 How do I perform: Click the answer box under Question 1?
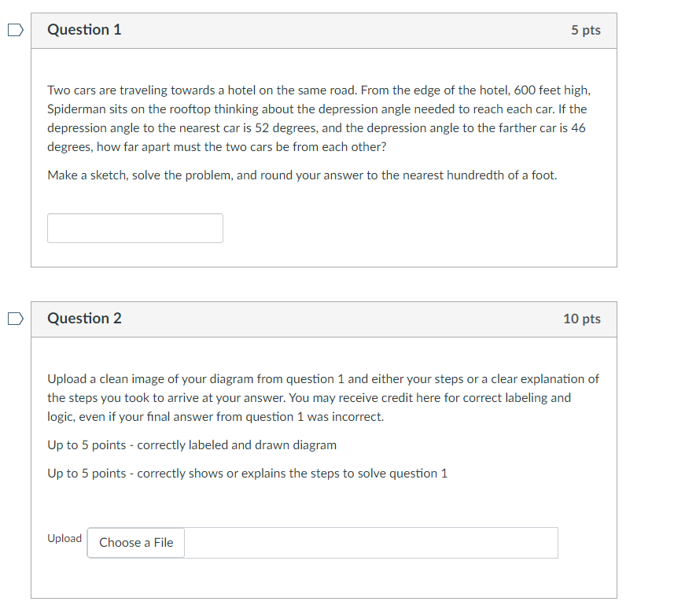(134, 227)
